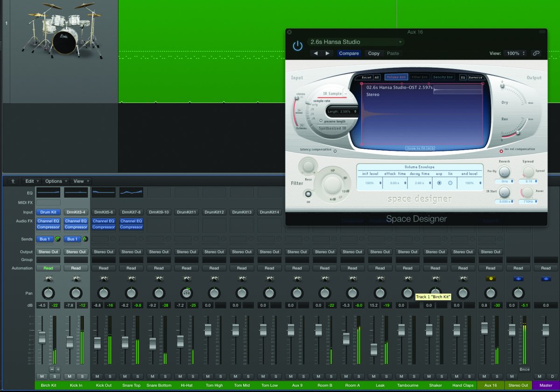Click the mixer up-arrow icon left of Edit

point(13,181)
